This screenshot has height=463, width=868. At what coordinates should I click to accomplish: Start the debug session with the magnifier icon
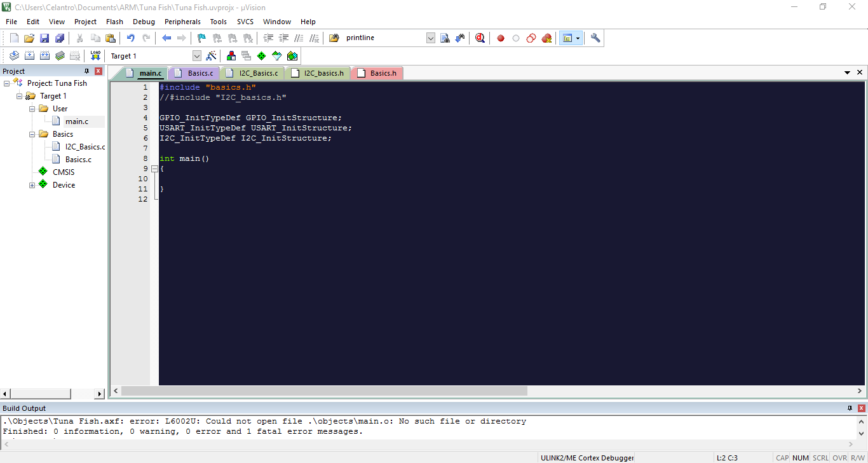[x=480, y=38]
